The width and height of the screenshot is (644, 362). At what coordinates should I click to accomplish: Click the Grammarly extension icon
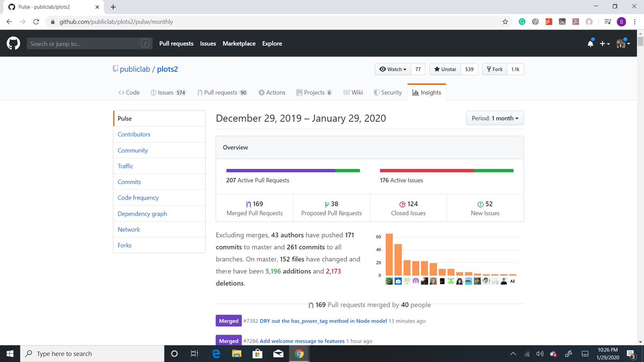pos(522,22)
